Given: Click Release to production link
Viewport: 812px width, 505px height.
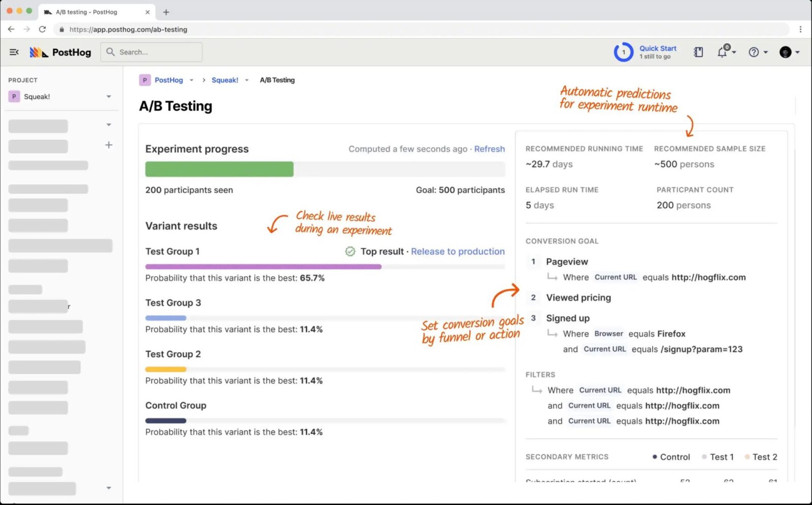Looking at the screenshot, I should [x=457, y=251].
